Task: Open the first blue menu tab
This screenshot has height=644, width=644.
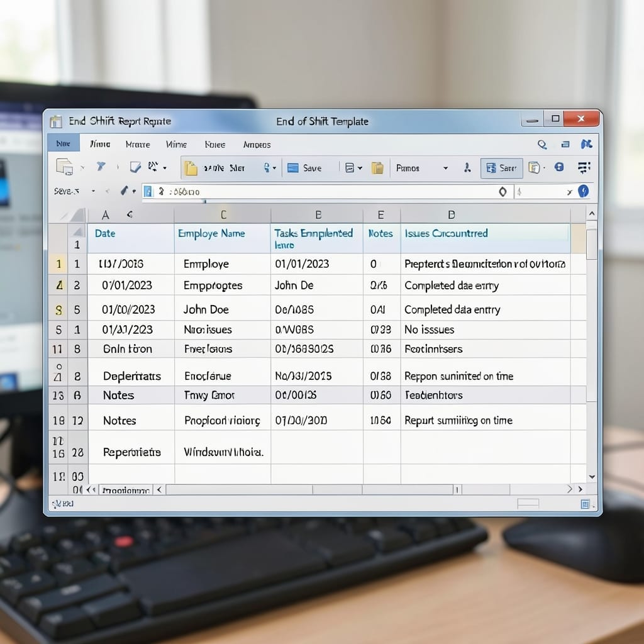Action: tap(64, 144)
